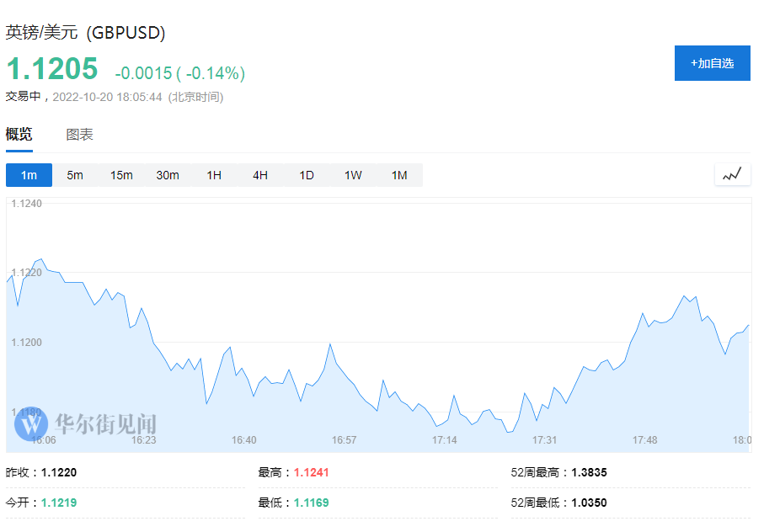764x532 pixels.
Task: Set chart interval to 1W
Action: coord(353,175)
